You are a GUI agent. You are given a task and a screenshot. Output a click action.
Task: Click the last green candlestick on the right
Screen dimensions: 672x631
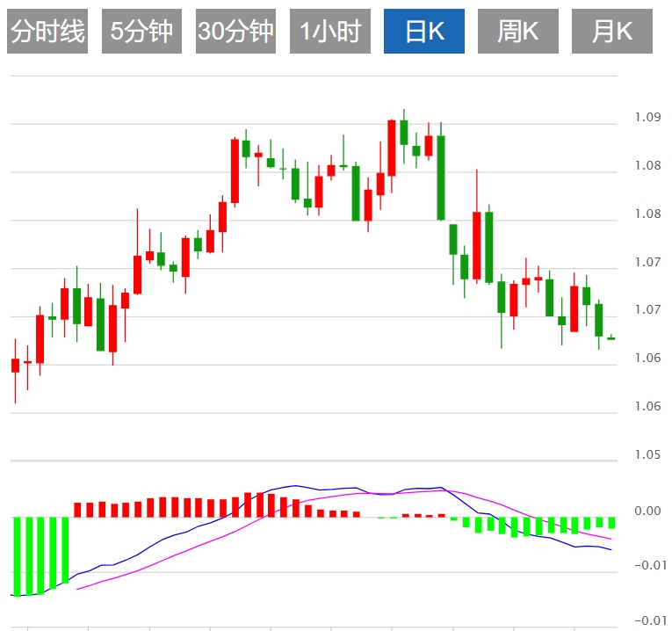tap(611, 338)
